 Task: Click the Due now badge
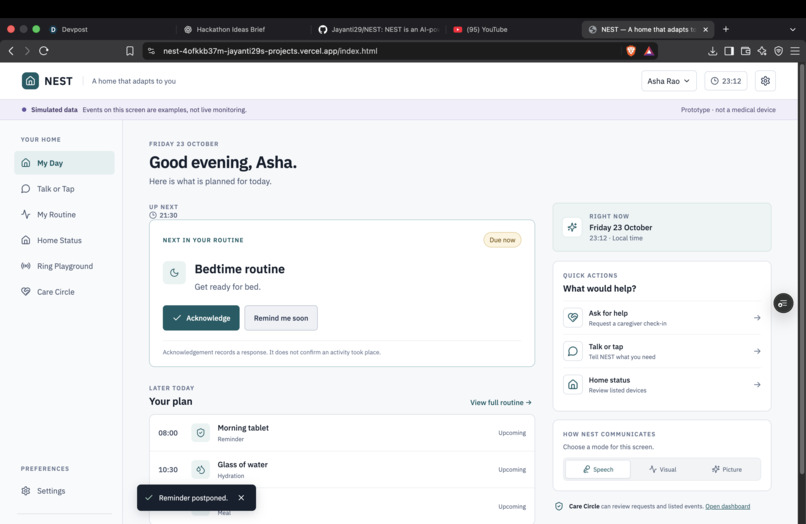pos(502,240)
